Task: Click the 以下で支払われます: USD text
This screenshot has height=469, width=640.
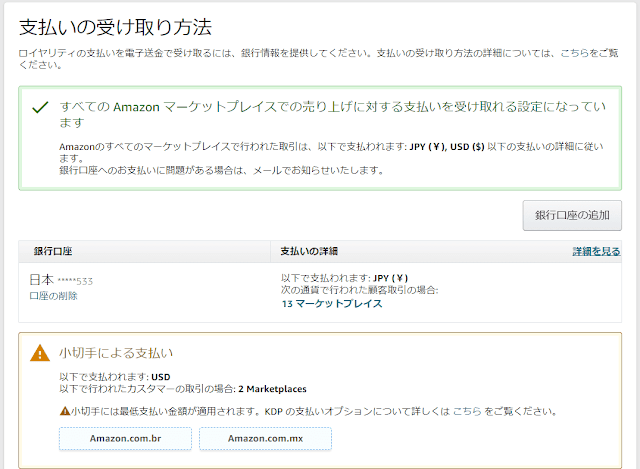Action: click(x=115, y=377)
